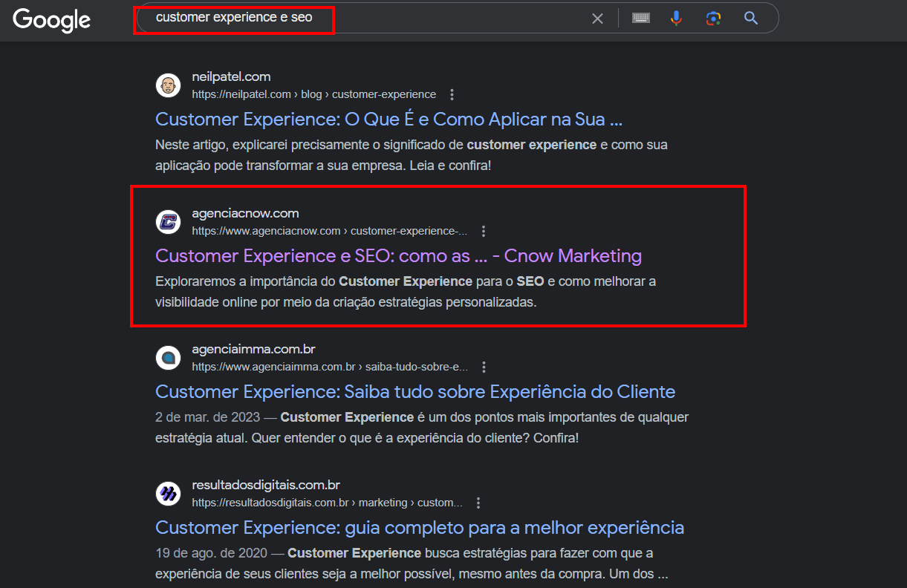Click the neilpatel.com site name

(231, 76)
